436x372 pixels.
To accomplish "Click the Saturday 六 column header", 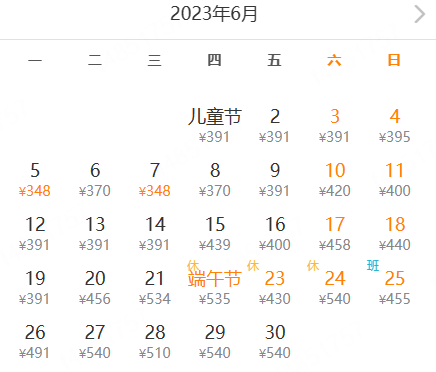I will (334, 60).
